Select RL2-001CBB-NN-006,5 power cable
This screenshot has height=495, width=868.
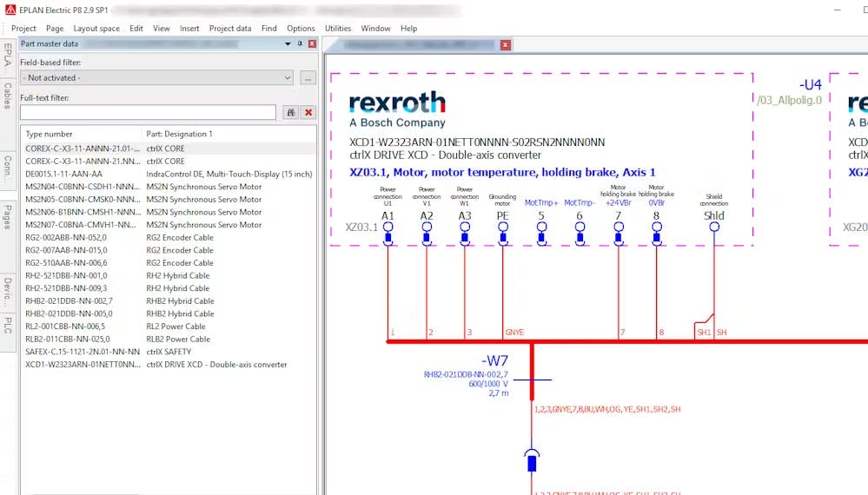click(169, 327)
